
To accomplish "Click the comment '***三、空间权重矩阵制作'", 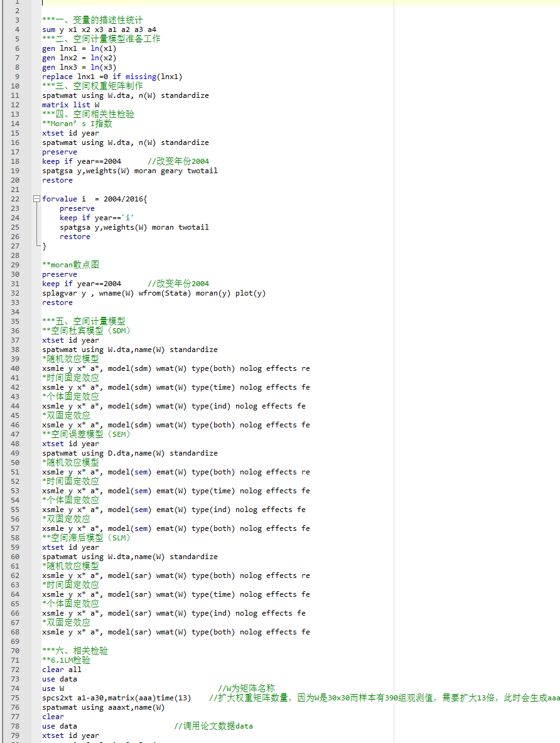I will 92,86.
